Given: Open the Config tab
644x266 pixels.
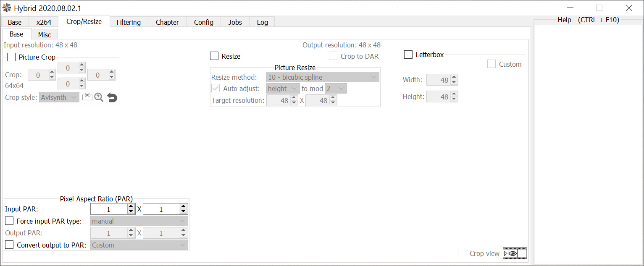Looking at the screenshot, I should [x=204, y=22].
